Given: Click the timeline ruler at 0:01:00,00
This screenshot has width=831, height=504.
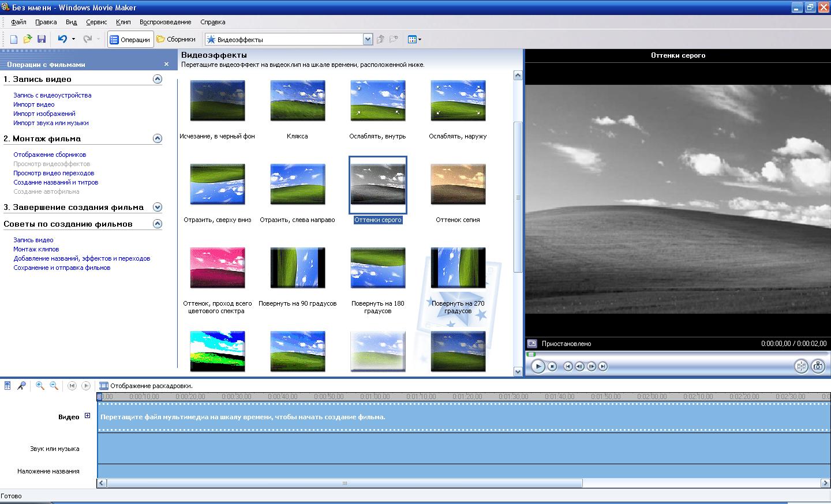Looking at the screenshot, I should coord(375,397).
